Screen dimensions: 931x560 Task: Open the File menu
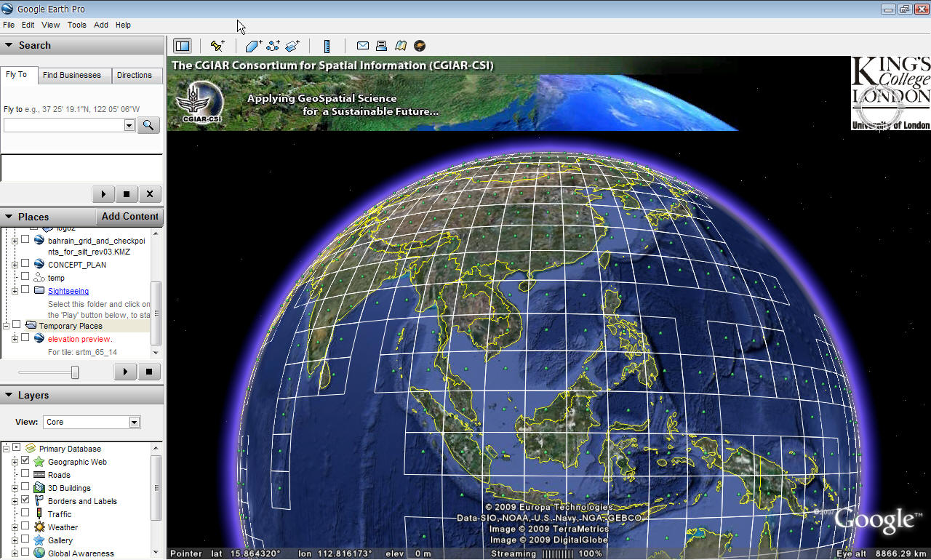[9, 25]
